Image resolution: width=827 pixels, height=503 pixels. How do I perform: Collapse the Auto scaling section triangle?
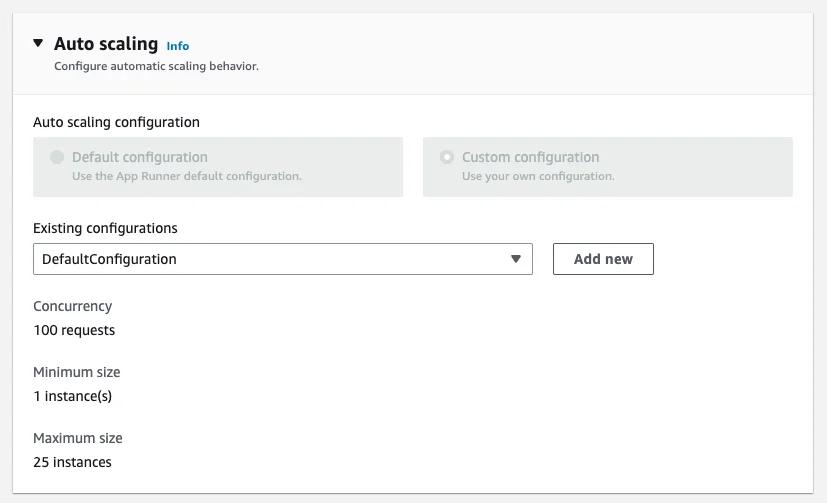[x=38, y=44]
